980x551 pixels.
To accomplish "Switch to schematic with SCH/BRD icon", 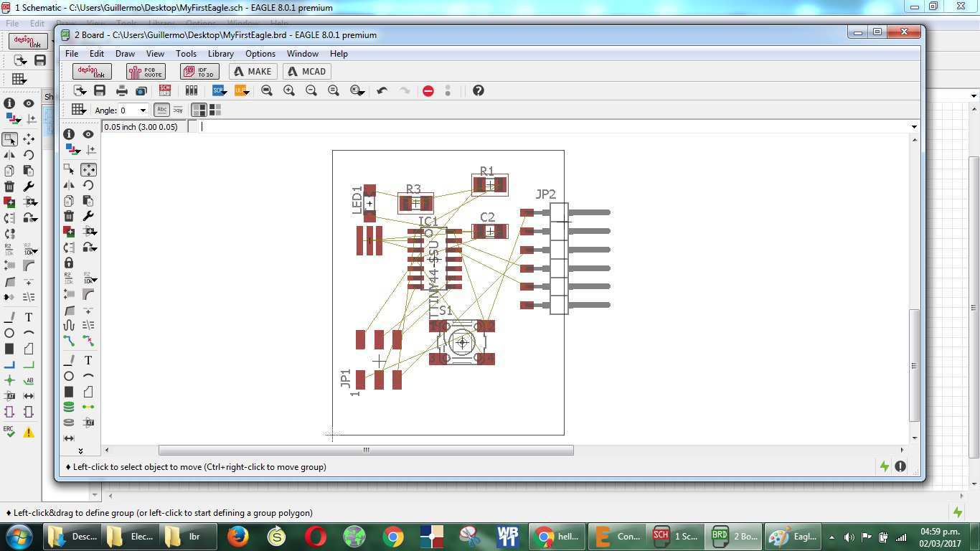I will point(165,90).
